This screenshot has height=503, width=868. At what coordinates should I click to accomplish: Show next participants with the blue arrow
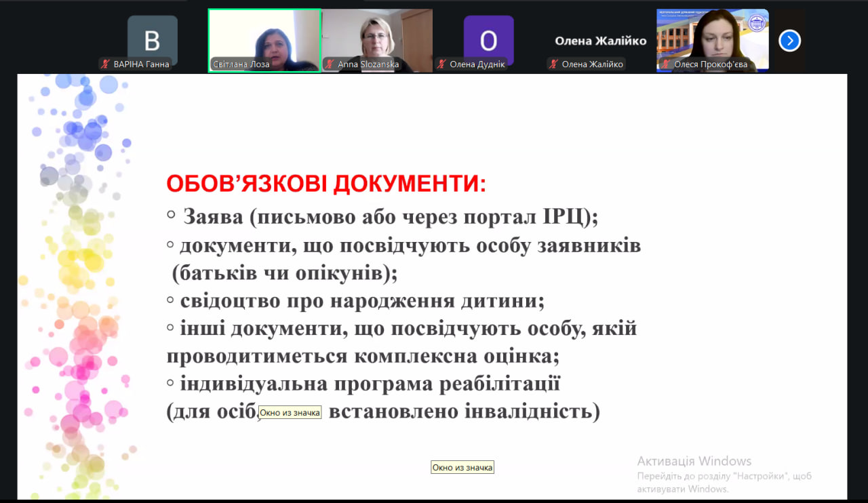(x=789, y=41)
